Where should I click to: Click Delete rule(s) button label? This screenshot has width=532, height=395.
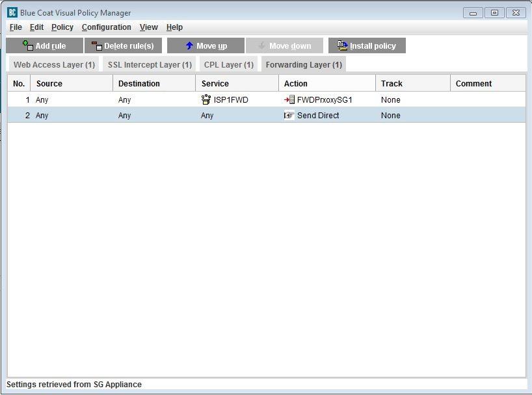pyautogui.click(x=129, y=45)
